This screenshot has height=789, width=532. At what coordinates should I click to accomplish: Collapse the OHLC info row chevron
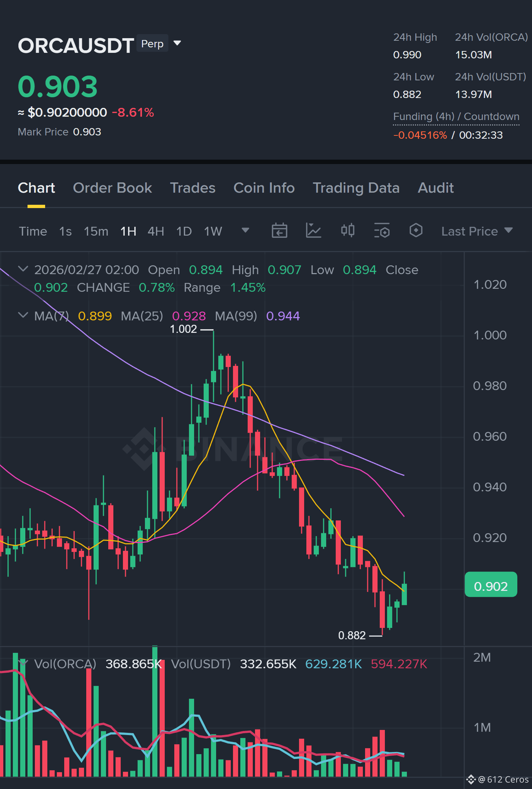[x=23, y=269]
